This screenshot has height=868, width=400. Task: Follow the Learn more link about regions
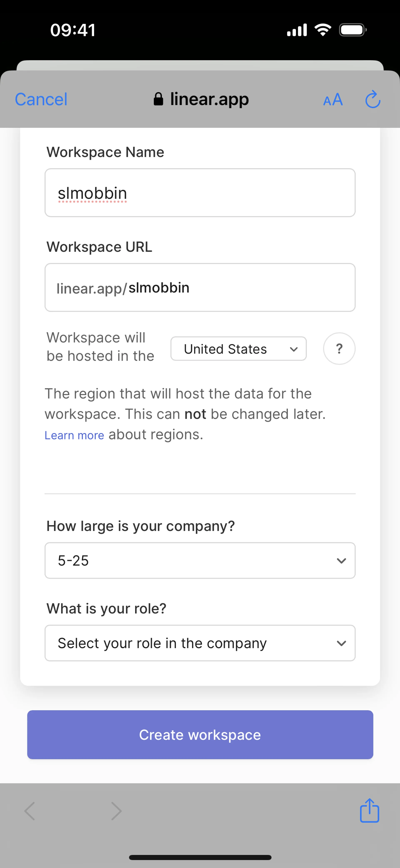click(74, 435)
